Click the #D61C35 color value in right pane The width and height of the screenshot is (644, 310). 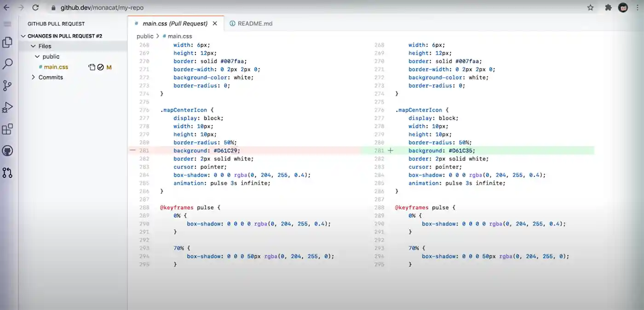(461, 151)
